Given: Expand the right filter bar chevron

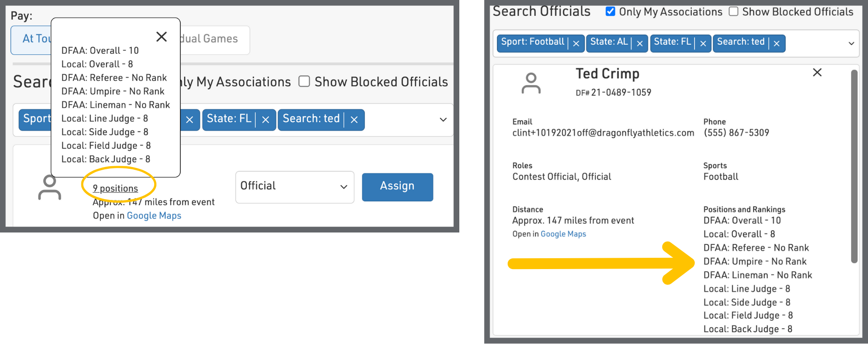Looking at the screenshot, I should click(x=851, y=43).
